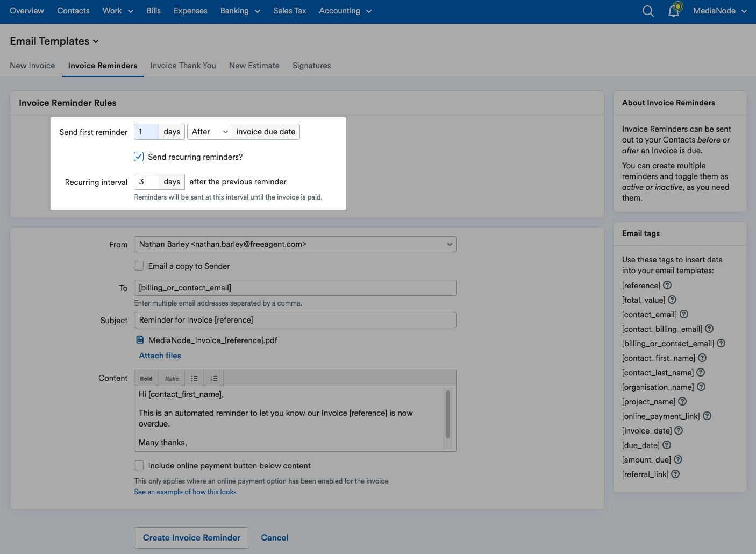756x554 pixels.
Task: Click the Subject field
Action: click(x=295, y=320)
